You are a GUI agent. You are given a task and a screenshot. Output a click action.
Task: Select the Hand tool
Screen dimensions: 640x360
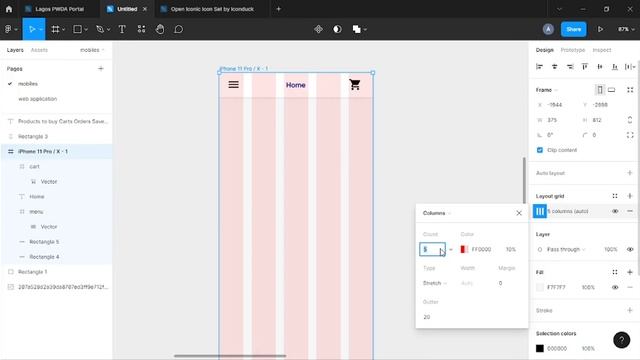click(x=160, y=29)
